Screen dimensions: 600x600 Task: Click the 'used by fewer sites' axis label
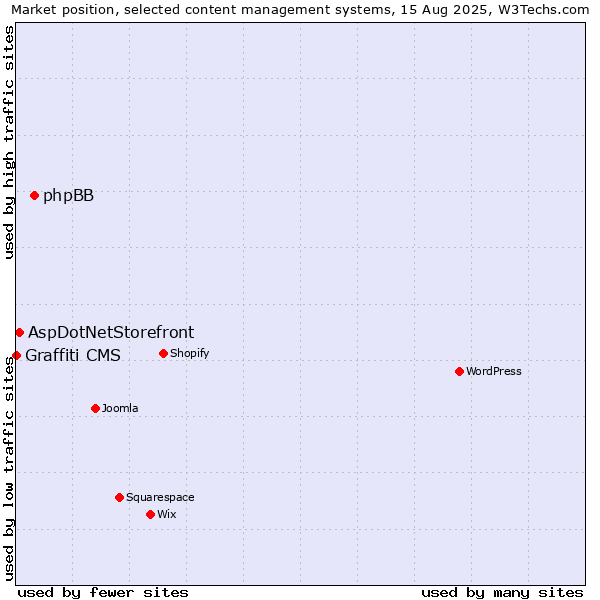pos(103,593)
